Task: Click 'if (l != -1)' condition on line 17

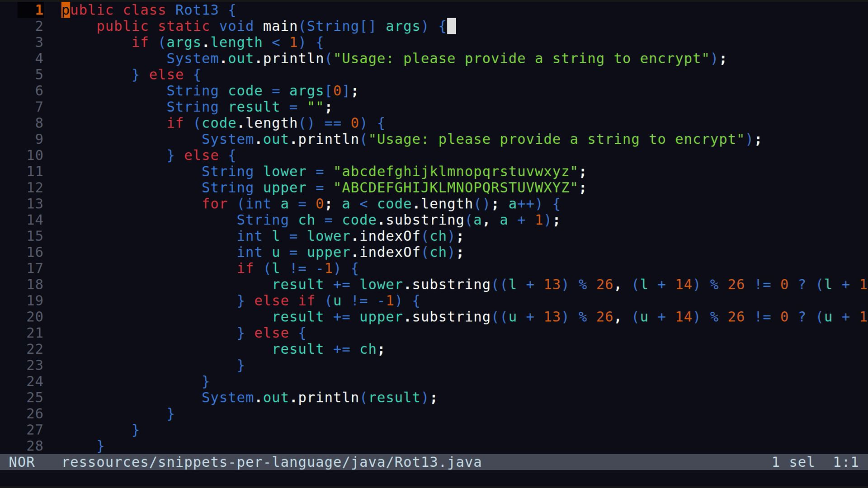Action: [289, 268]
